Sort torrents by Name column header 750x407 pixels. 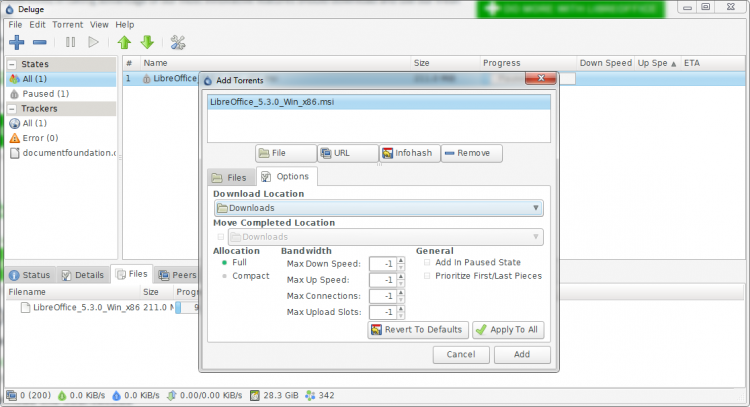coord(275,63)
